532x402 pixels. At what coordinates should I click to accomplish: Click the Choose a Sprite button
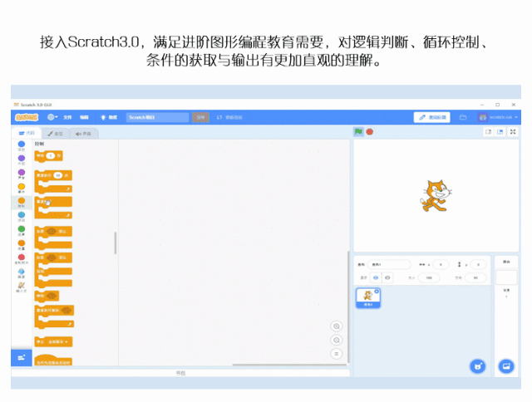[x=478, y=366]
